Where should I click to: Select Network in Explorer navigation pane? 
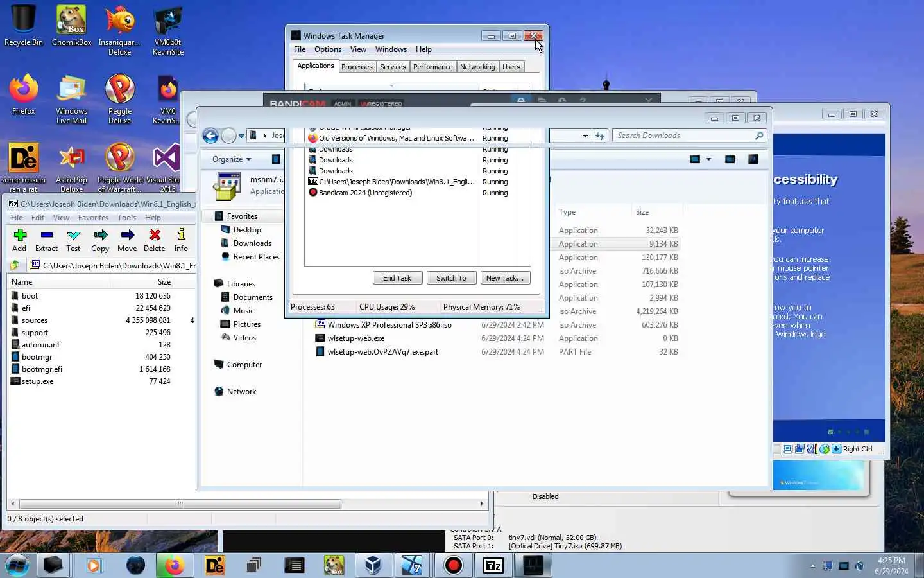[x=241, y=392]
